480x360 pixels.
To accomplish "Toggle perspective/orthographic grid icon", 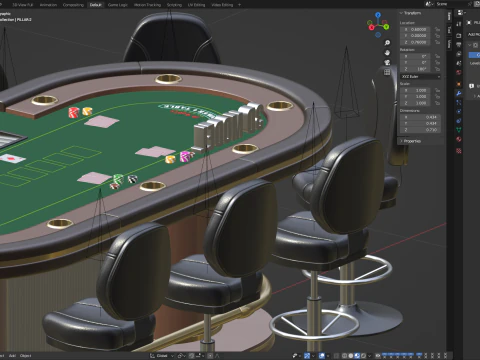I will pyautogui.click(x=387, y=72).
